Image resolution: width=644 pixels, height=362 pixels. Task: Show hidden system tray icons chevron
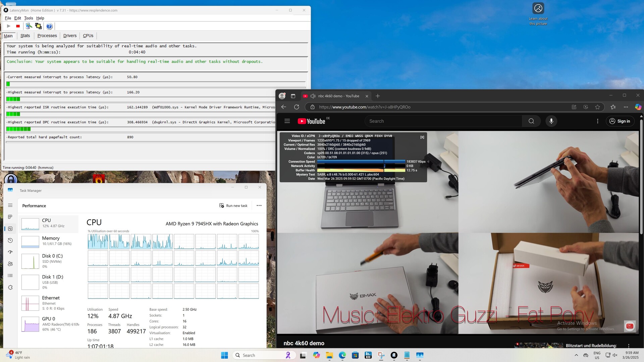[x=576, y=355]
